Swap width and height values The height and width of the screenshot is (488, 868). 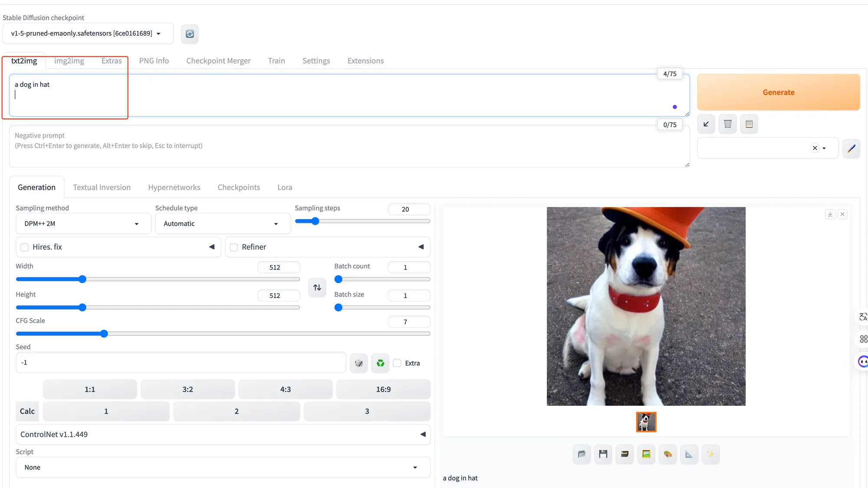[317, 288]
